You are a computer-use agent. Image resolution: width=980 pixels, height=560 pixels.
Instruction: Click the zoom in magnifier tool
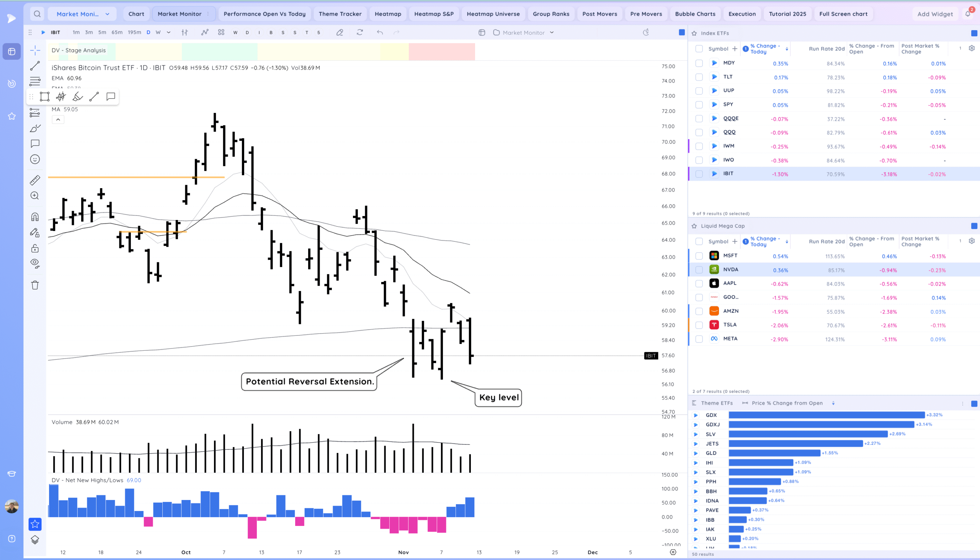click(x=35, y=196)
